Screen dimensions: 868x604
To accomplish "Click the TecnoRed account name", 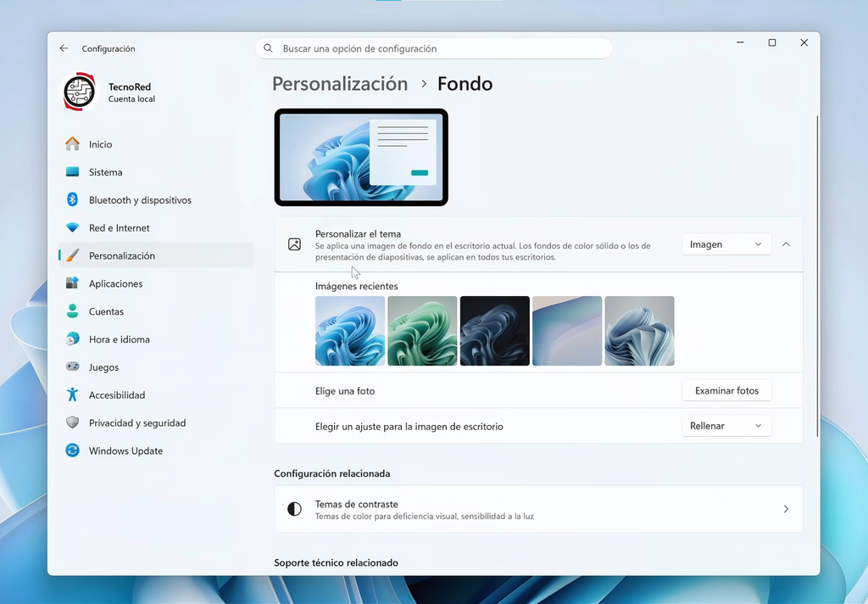I will coord(130,87).
